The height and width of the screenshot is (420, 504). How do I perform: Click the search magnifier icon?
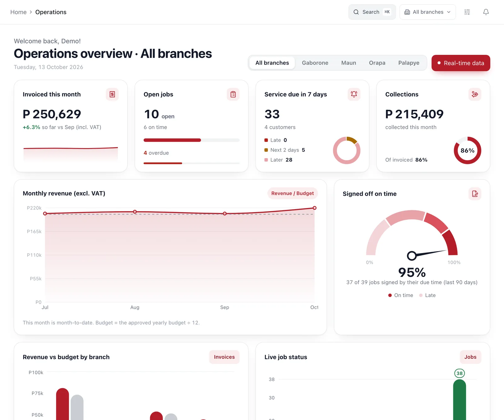coord(356,12)
